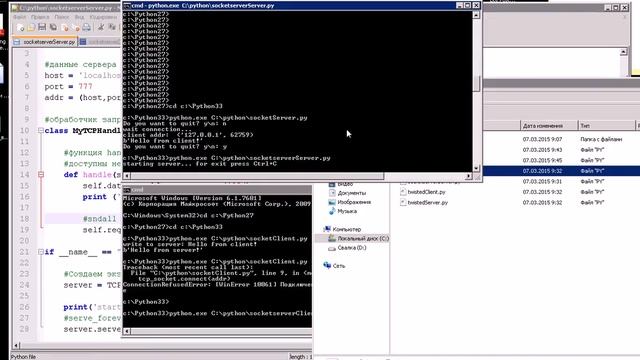
Task: Open the Поиск menu in Notepad++
Action: coord(62,17)
